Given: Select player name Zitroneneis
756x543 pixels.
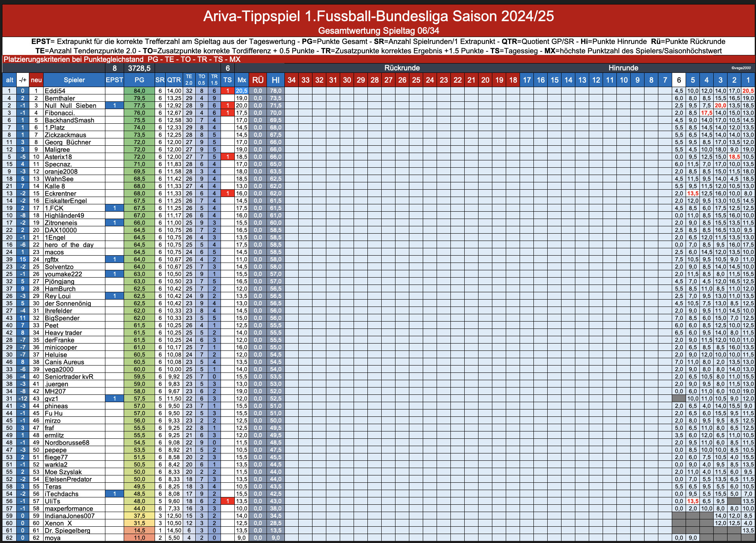Looking at the screenshot, I should [x=61, y=223].
